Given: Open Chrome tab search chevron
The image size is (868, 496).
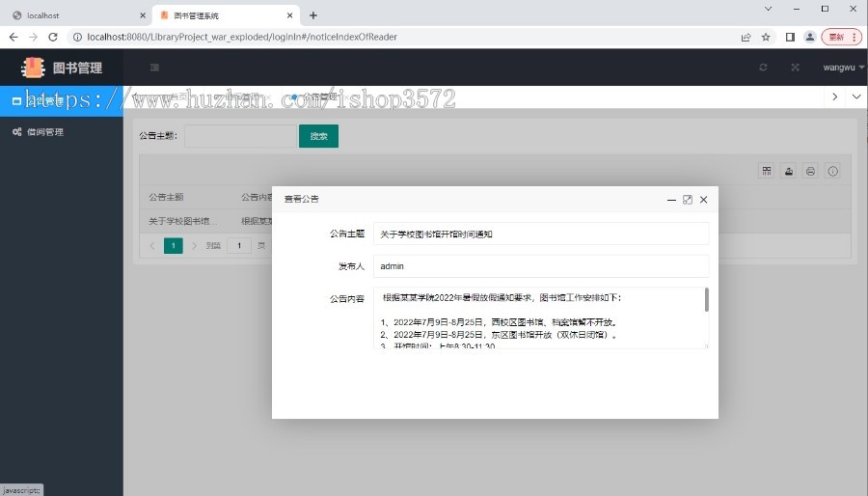Looking at the screenshot, I should coord(768,9).
